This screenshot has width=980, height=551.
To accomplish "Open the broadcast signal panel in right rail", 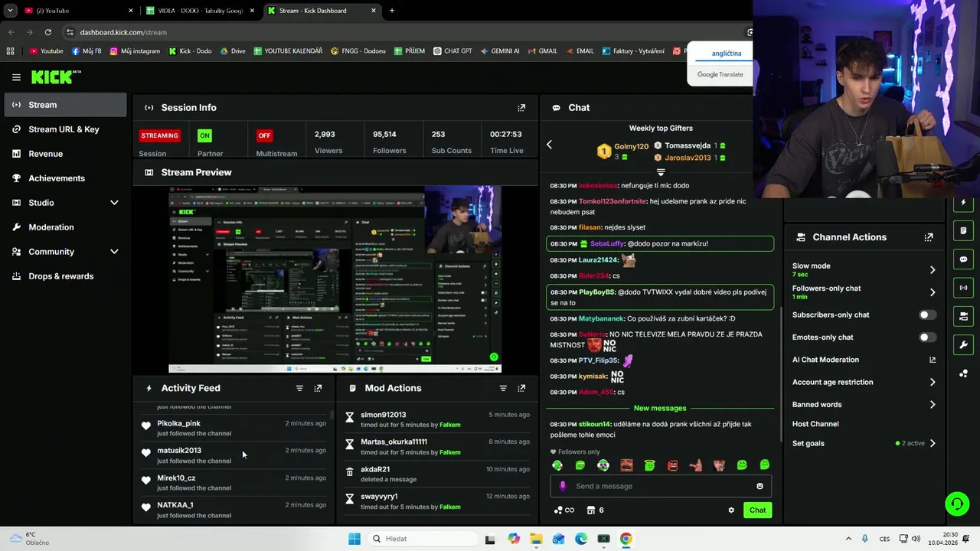I will coord(963,288).
